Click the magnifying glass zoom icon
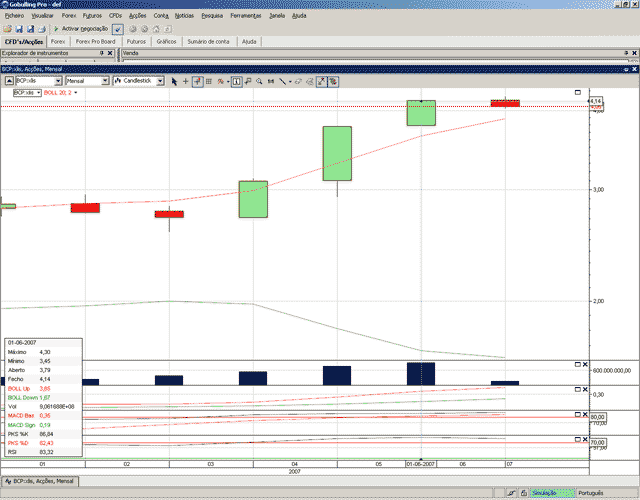Screen dimensions: 640x500 [x=259, y=82]
